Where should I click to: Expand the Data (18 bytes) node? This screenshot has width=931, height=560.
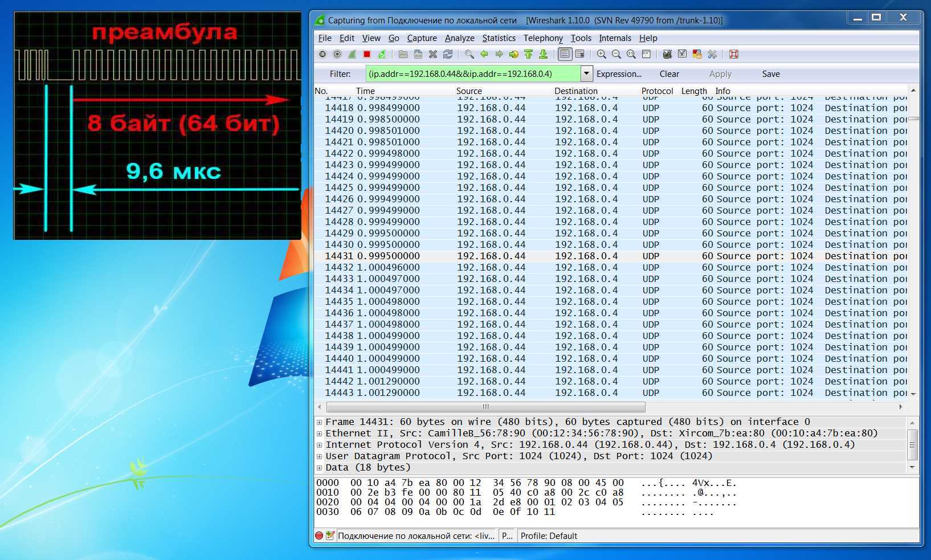[320, 468]
